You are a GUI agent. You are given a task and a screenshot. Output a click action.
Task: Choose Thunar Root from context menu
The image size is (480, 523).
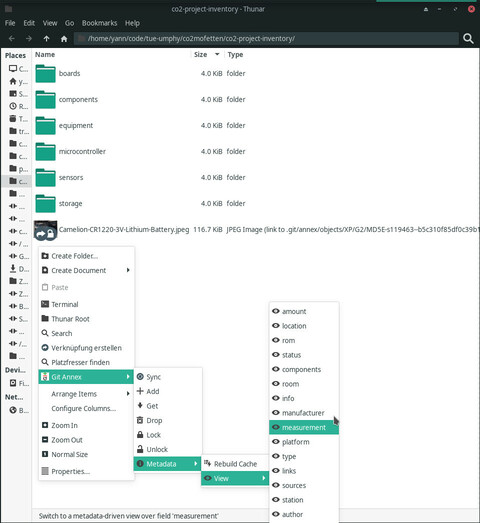86,319
